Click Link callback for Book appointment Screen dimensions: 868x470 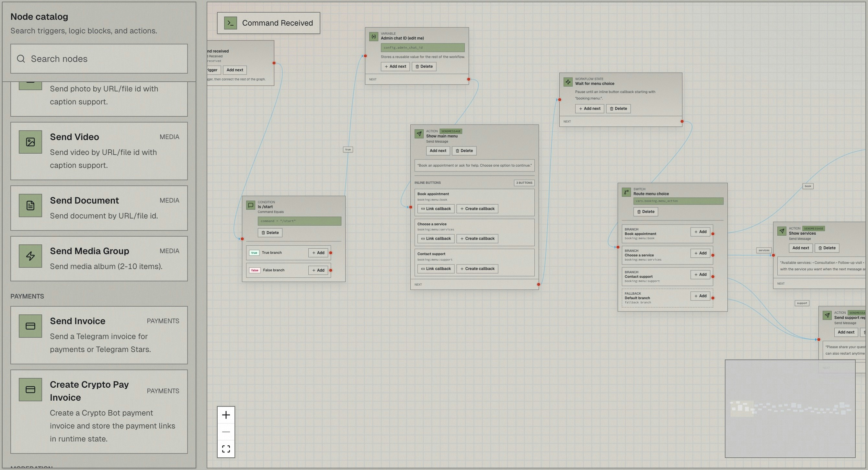tap(436, 209)
